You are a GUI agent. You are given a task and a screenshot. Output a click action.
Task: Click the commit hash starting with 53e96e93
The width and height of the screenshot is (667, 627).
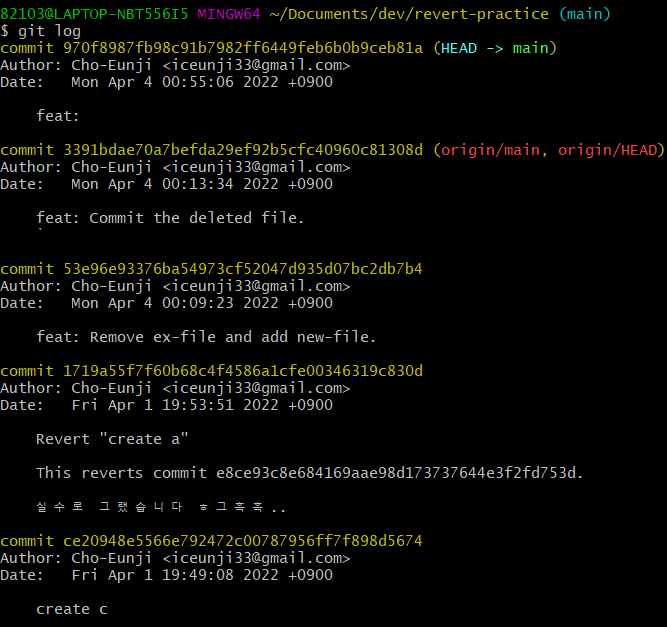pos(238,269)
